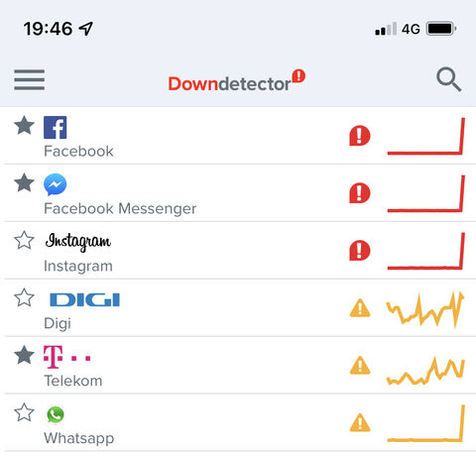This screenshot has width=476, height=457.
Task: Remove Telekom from favorites star
Action: [x=24, y=355]
